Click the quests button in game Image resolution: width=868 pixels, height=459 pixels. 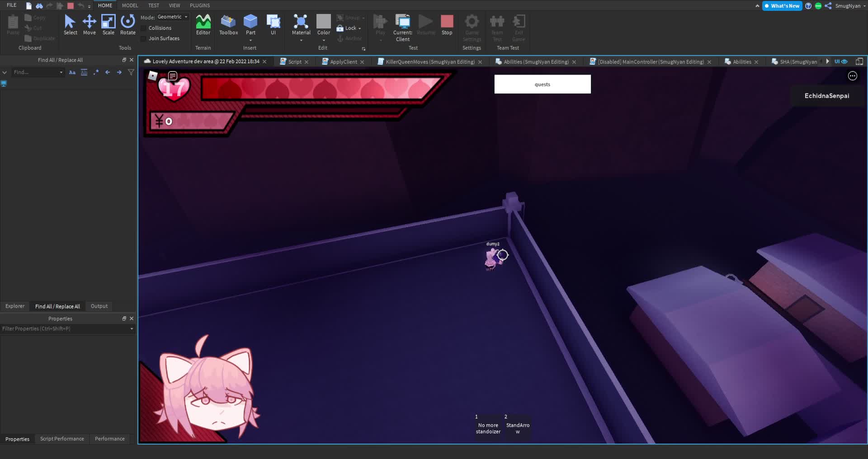(542, 84)
